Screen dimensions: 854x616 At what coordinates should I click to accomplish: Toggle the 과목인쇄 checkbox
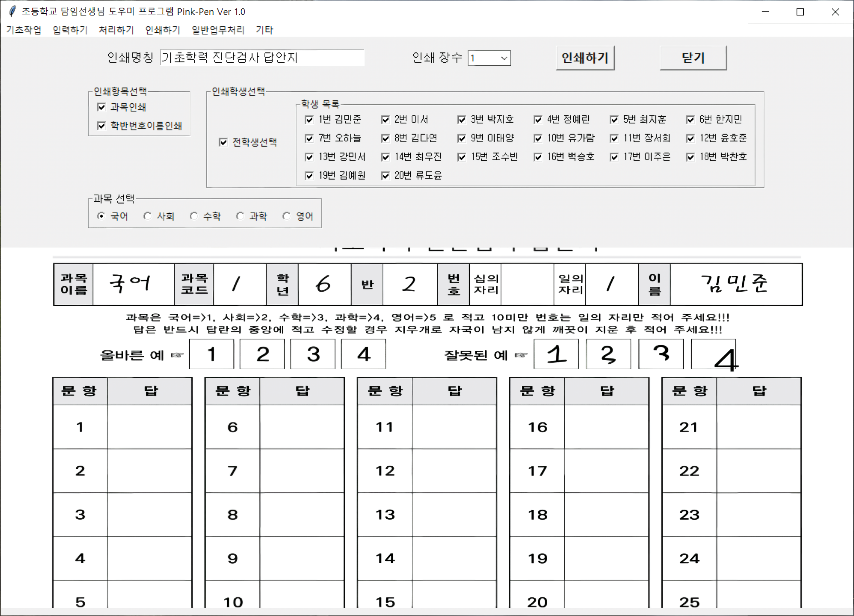tap(101, 107)
